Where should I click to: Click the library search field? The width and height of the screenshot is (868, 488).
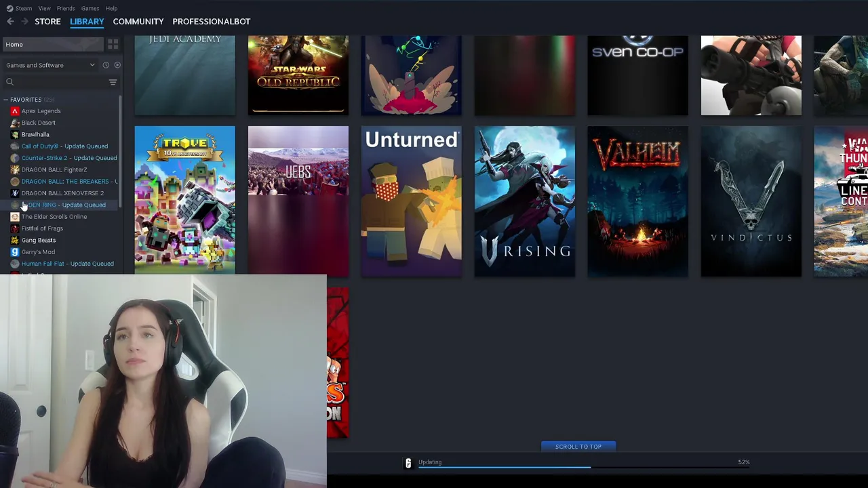(54, 82)
